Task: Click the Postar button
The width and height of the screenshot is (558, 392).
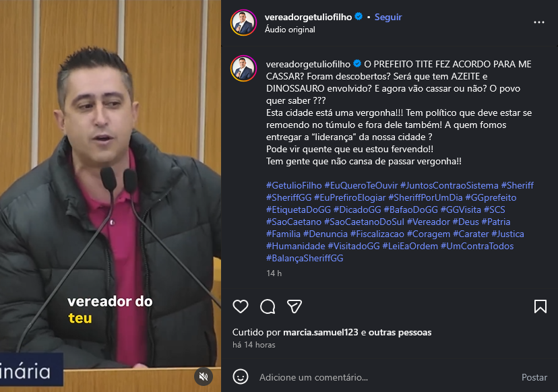Action: pos(534,377)
